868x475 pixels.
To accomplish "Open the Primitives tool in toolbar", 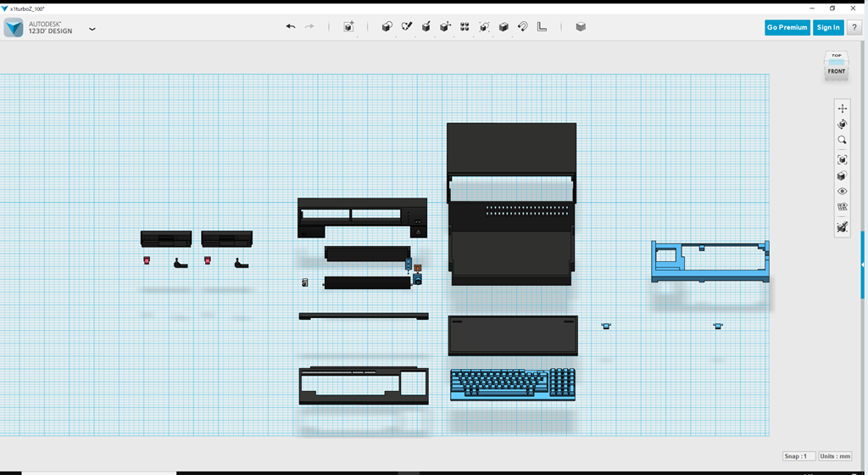I will 387,27.
